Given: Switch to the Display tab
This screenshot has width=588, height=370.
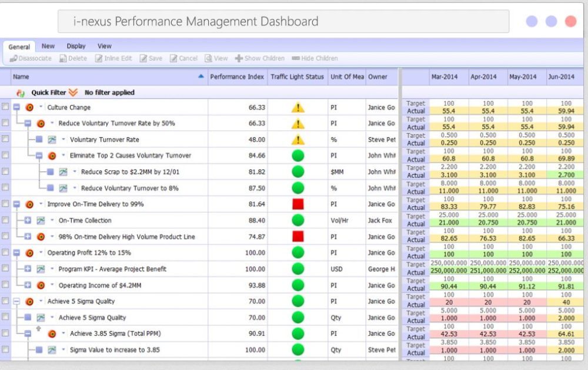Looking at the screenshot, I should pyautogui.click(x=76, y=46).
